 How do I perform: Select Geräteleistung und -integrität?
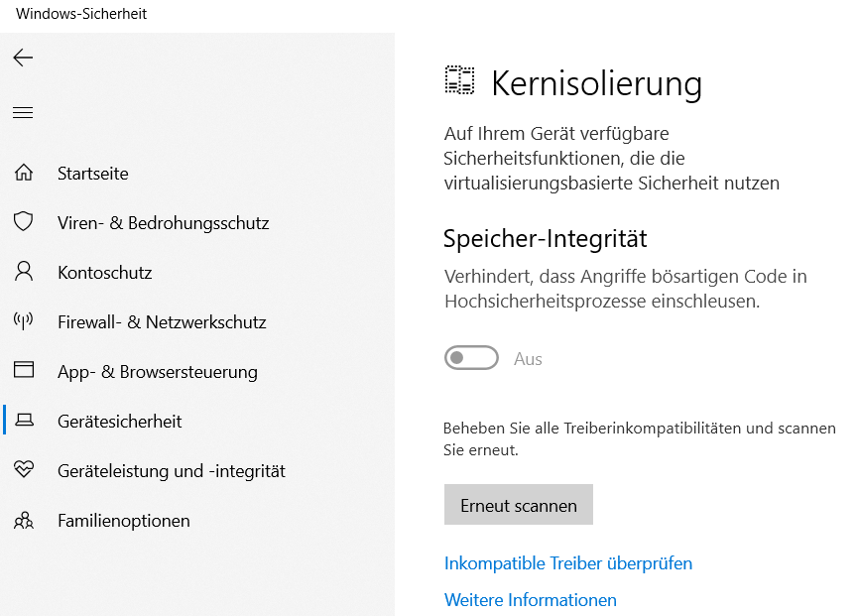click(172, 471)
